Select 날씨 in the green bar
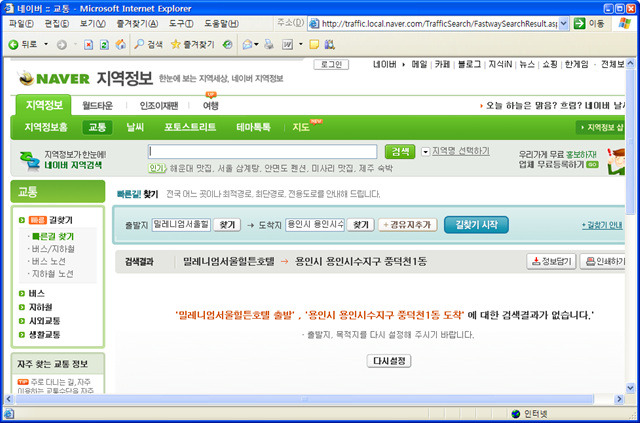 135,127
